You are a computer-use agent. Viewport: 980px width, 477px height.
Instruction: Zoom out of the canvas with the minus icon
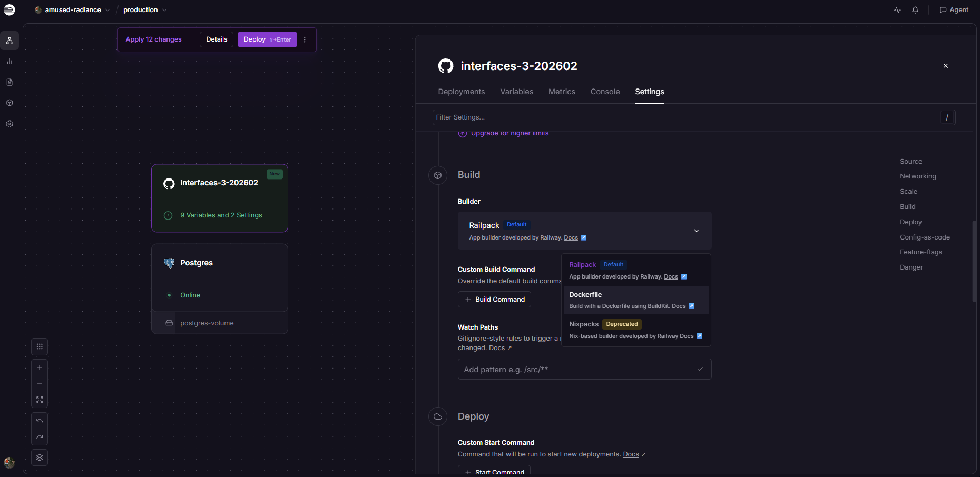40,384
